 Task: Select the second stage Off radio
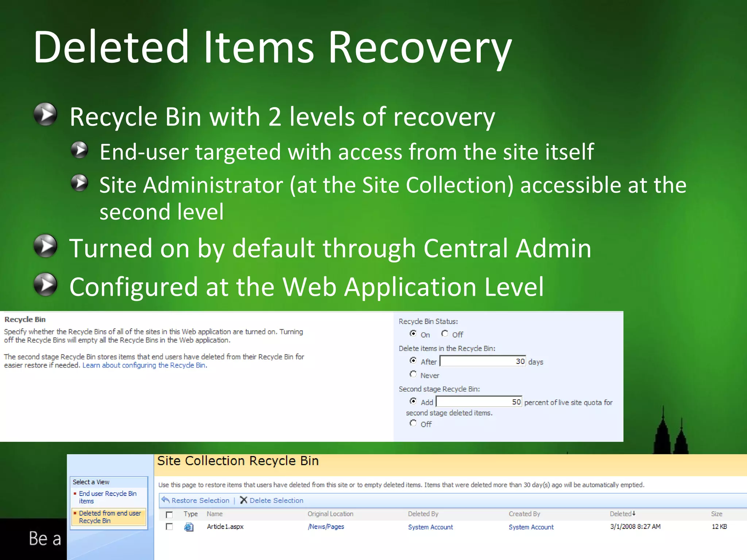point(413,423)
